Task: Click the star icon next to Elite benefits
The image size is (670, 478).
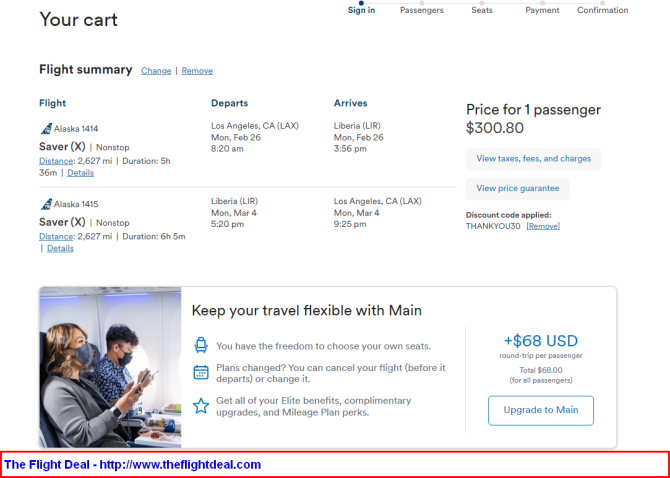Action: pyautogui.click(x=201, y=406)
